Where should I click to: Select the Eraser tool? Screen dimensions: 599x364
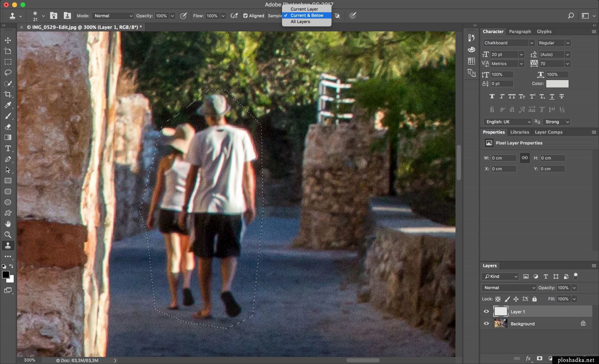[8, 127]
